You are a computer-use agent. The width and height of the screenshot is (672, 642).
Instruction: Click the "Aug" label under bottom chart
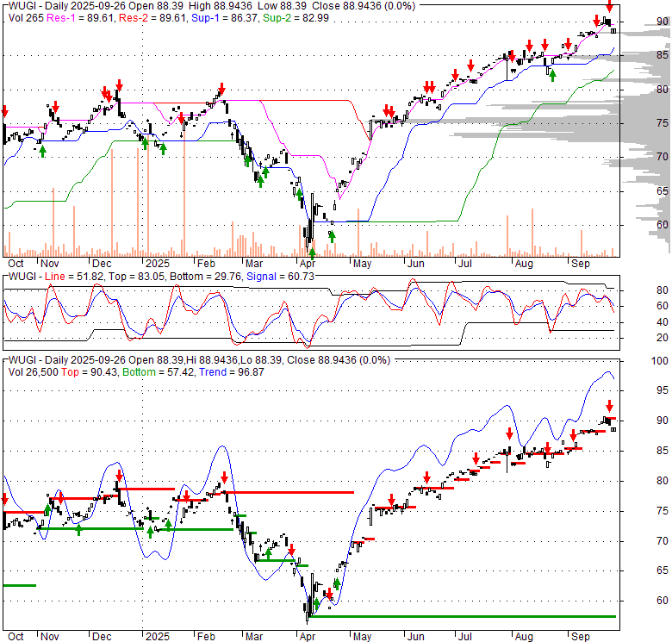pos(524,637)
